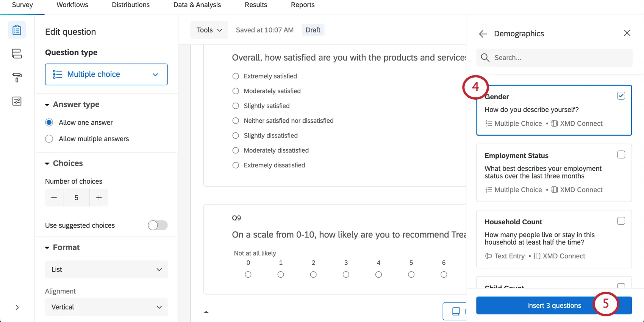Open the Tools dropdown menu
644x322 pixels.
(x=209, y=30)
